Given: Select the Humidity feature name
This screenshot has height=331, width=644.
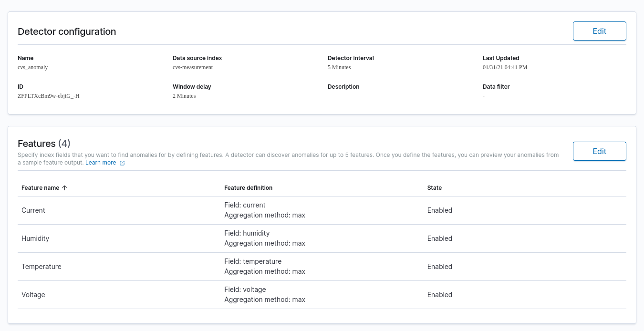Looking at the screenshot, I should point(35,238).
